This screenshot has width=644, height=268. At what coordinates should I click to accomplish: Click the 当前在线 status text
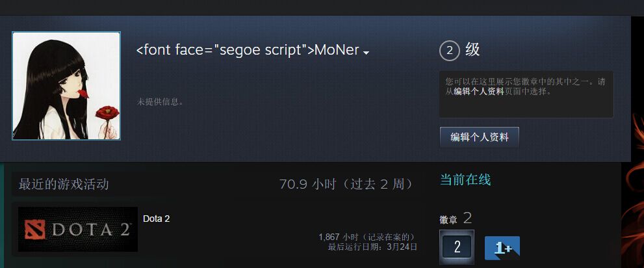click(x=465, y=180)
